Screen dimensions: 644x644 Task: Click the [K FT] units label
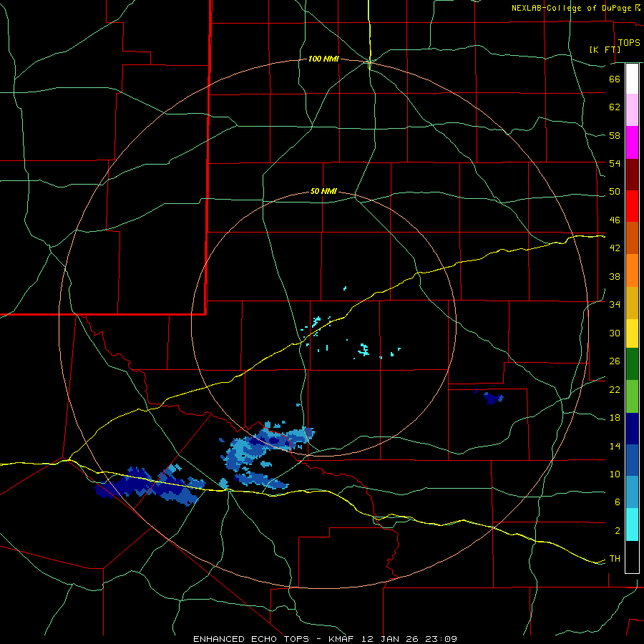(x=605, y=49)
